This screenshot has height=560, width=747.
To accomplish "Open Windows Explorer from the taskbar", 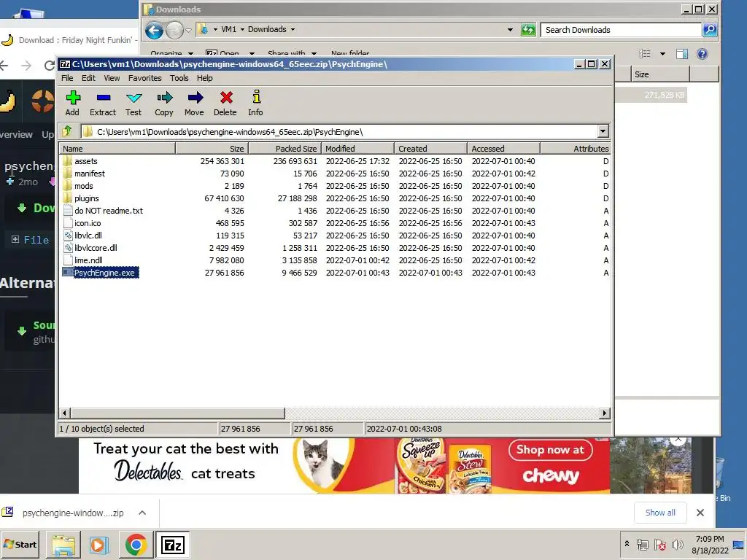I will (63, 545).
